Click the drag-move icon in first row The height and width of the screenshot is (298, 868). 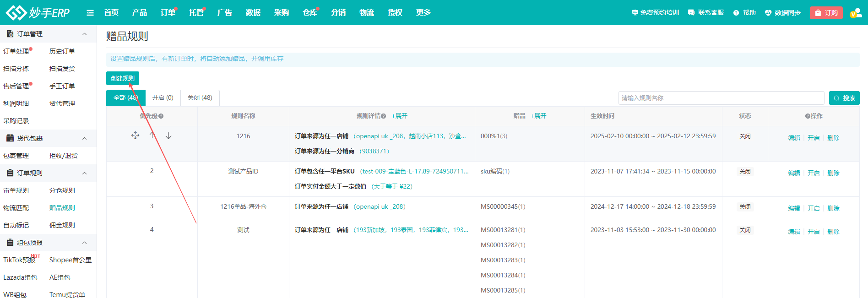[x=135, y=135]
